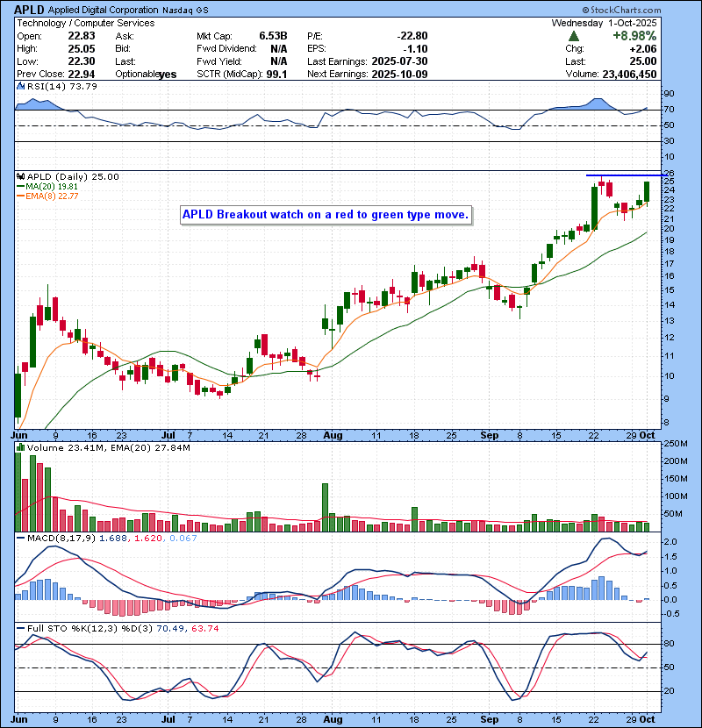Click the RSI(14) 73.79 legend label
702x728 pixels.
[61, 86]
